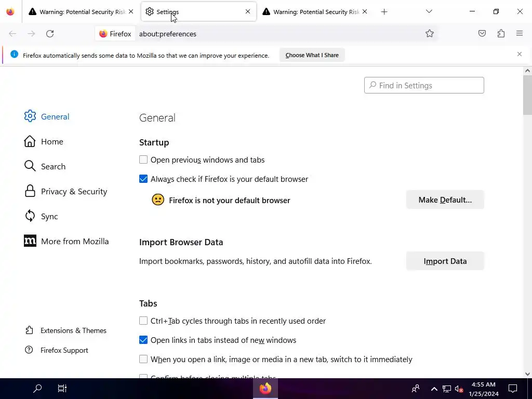Open a new tab with plus button

[x=384, y=12]
